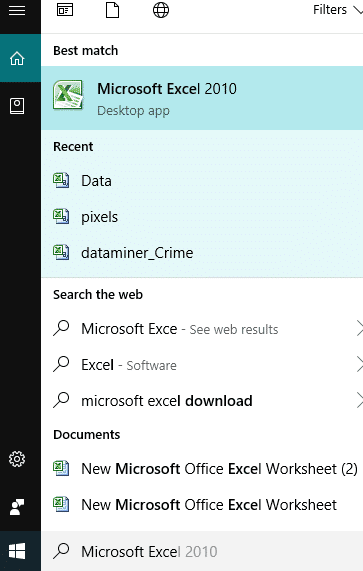Expand arrow for Microsoft Exce web result
Viewport: 363px width, 571px height.
tap(359, 328)
